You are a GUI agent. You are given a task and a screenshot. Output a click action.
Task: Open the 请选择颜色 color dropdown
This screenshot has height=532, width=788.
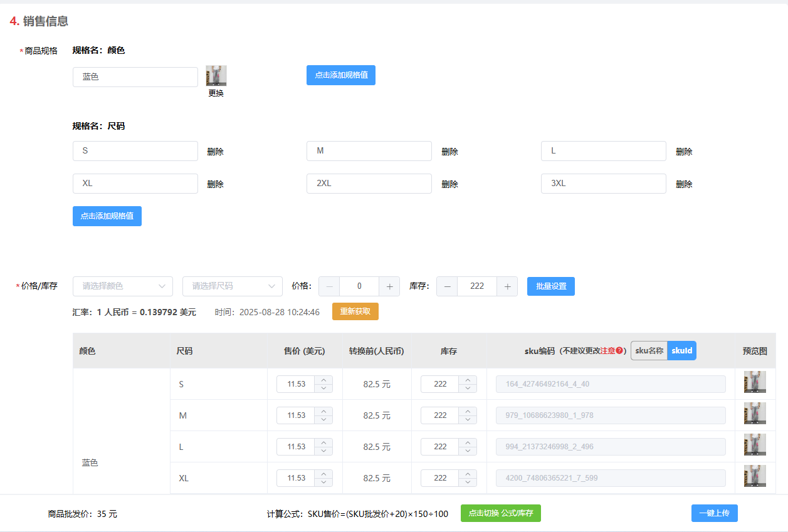123,286
